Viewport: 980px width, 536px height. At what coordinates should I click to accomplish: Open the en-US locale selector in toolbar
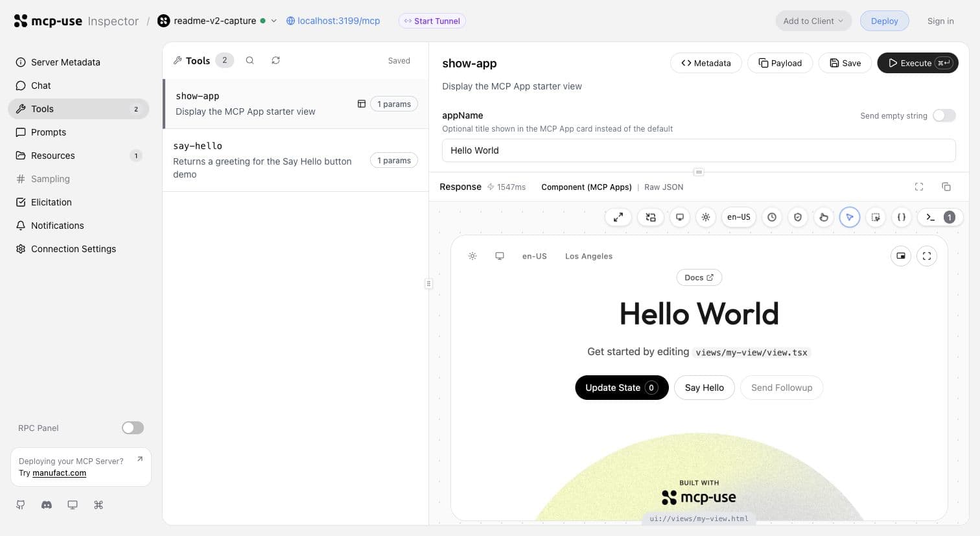pyautogui.click(x=738, y=217)
